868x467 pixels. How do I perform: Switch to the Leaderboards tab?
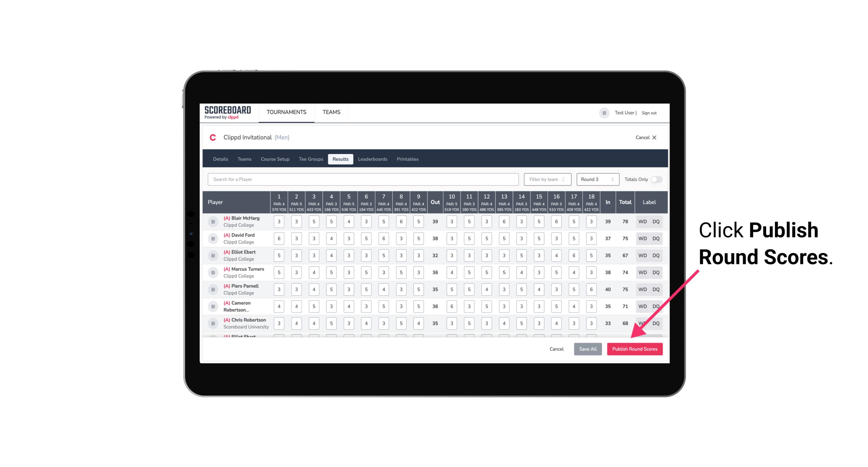[x=372, y=159]
